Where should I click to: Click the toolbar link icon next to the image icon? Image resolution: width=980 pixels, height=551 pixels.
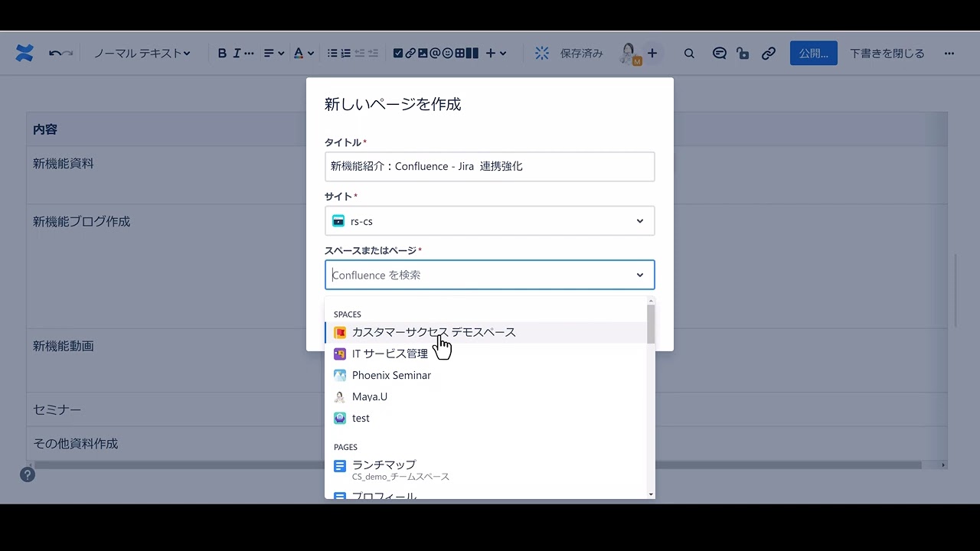(x=410, y=54)
